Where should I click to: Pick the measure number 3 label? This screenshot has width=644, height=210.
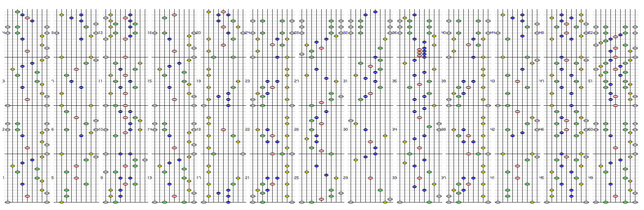pos(3,81)
